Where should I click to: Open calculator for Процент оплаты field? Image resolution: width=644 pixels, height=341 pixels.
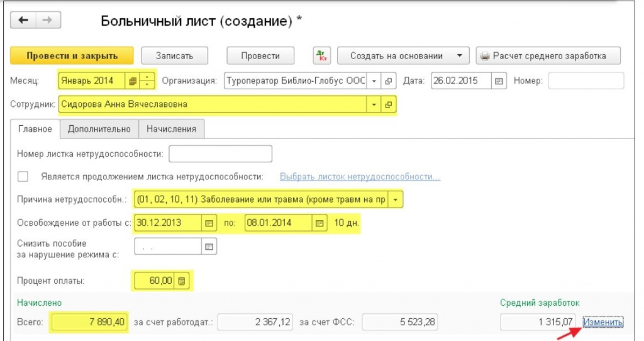coord(182,281)
